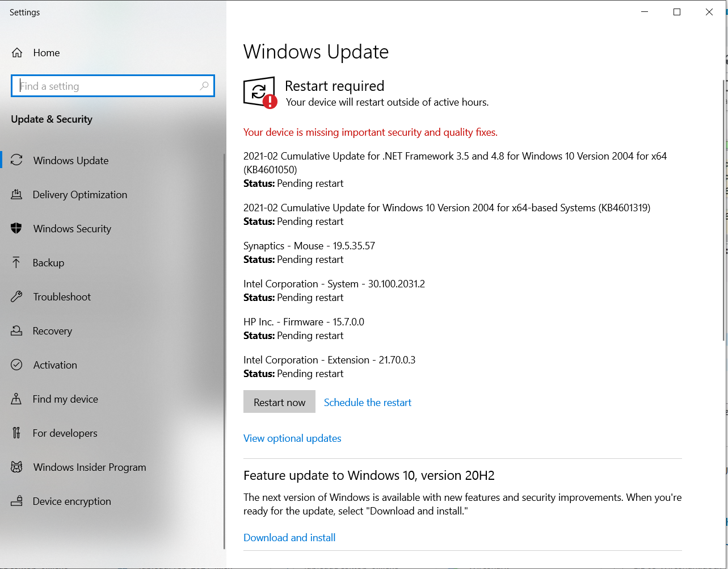Click the Recovery icon

[16, 330]
